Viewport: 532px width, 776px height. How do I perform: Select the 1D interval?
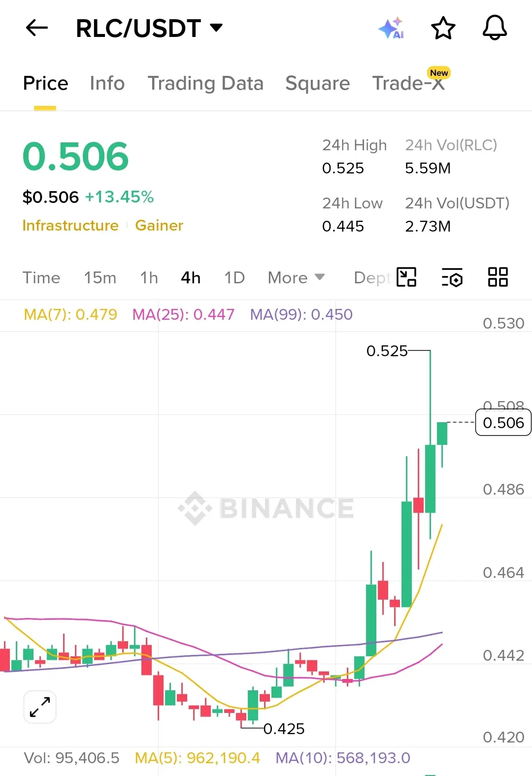pyautogui.click(x=234, y=277)
